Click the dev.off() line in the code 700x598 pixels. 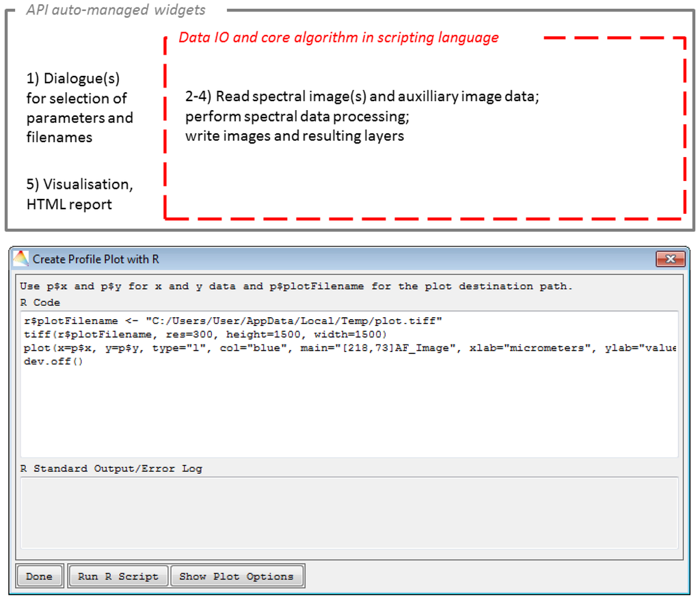coord(53,362)
